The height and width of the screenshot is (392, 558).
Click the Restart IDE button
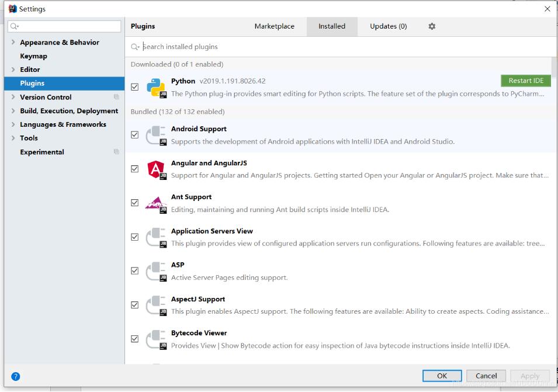click(x=525, y=81)
